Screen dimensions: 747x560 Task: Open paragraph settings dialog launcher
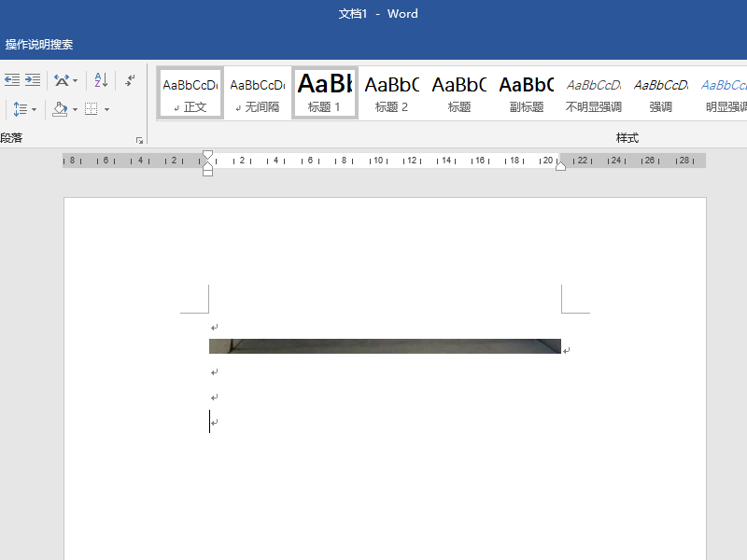[140, 140]
